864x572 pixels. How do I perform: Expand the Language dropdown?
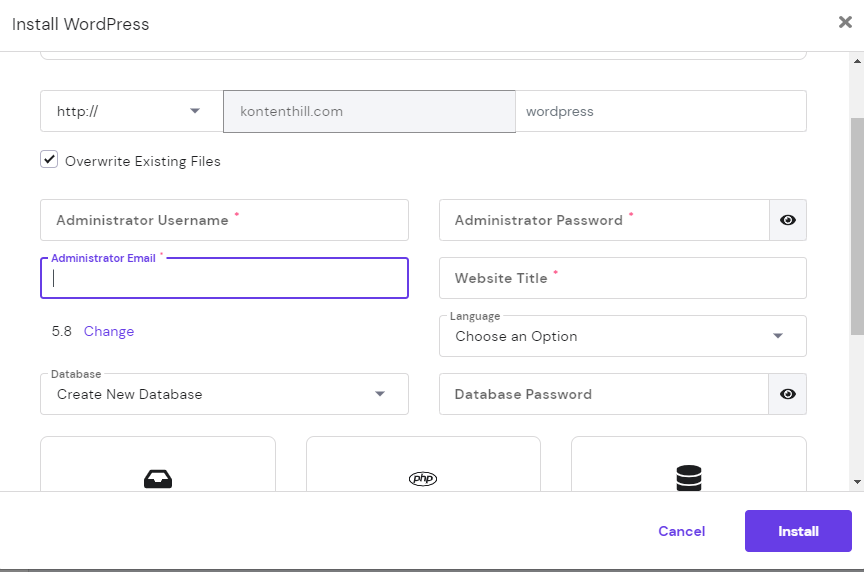[622, 336]
